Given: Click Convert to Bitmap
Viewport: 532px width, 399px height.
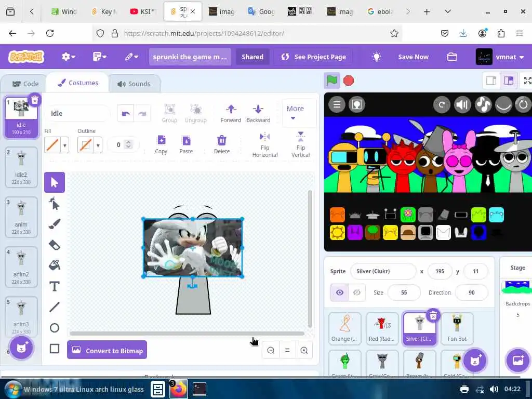Looking at the screenshot, I should pyautogui.click(x=107, y=350).
